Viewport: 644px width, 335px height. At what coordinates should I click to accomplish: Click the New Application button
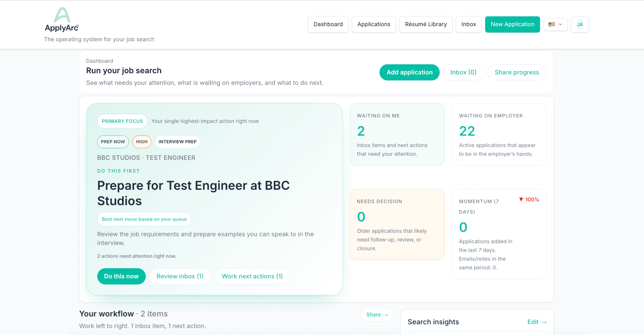pyautogui.click(x=512, y=24)
